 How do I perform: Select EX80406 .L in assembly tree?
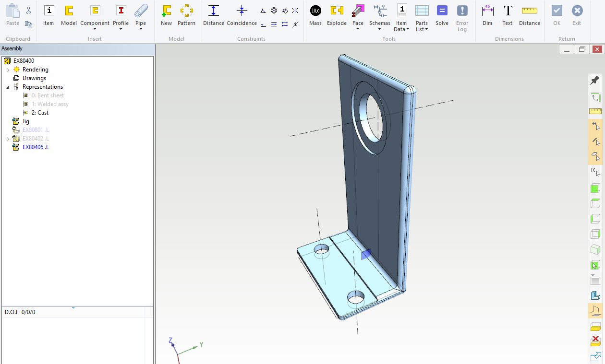tap(36, 147)
